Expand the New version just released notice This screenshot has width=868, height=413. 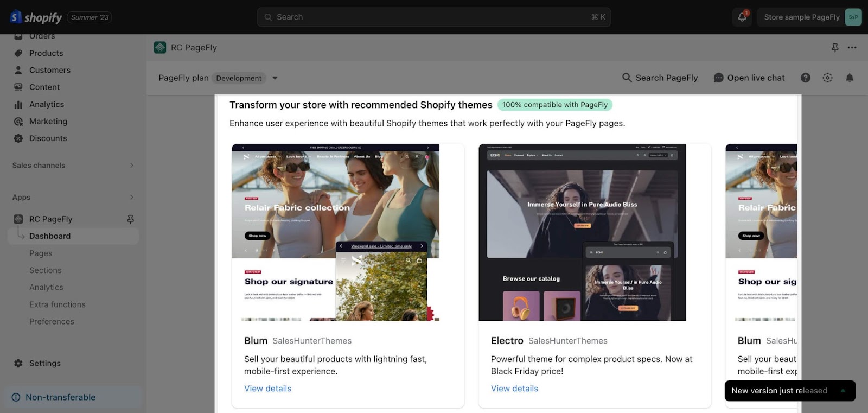pos(843,391)
